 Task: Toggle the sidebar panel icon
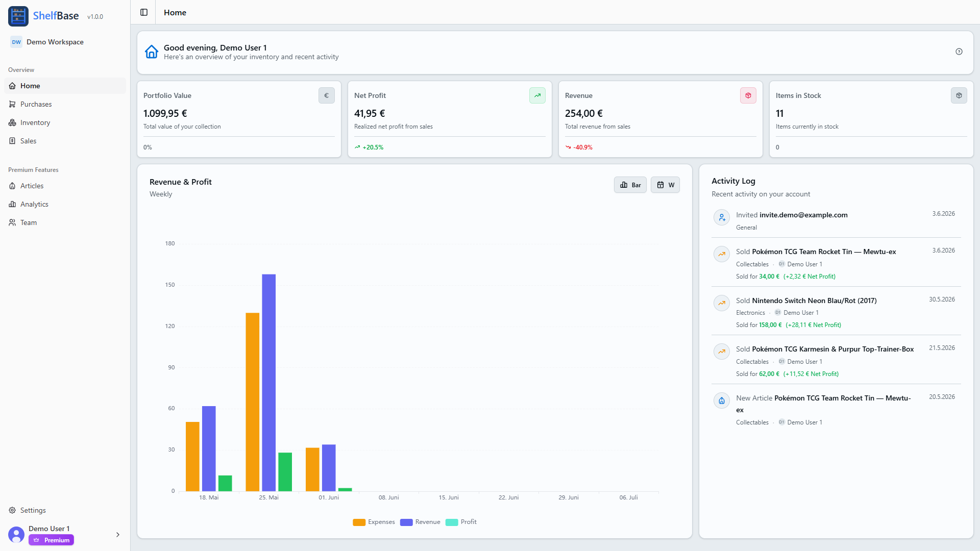pyautogui.click(x=144, y=12)
